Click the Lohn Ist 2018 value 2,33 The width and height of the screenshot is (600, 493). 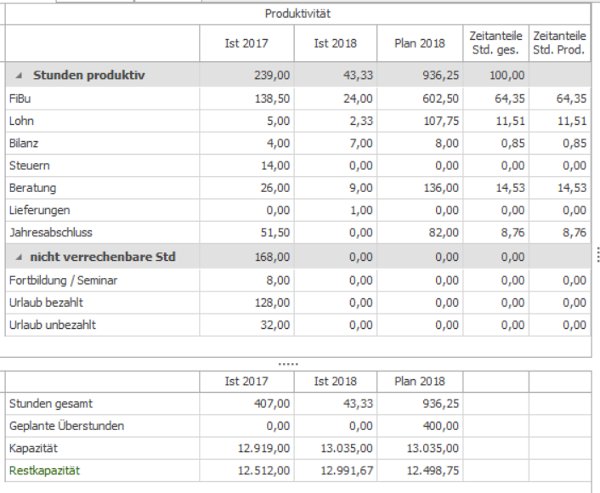(x=361, y=121)
